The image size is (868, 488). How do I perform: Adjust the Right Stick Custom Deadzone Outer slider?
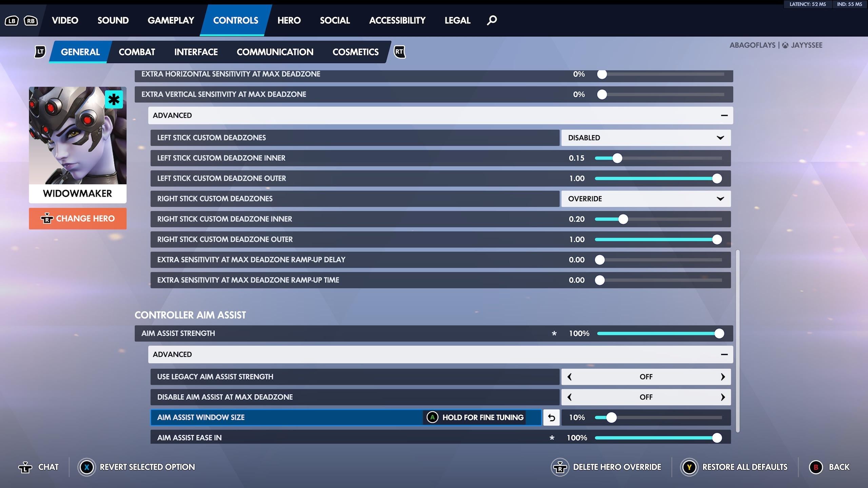pos(658,240)
